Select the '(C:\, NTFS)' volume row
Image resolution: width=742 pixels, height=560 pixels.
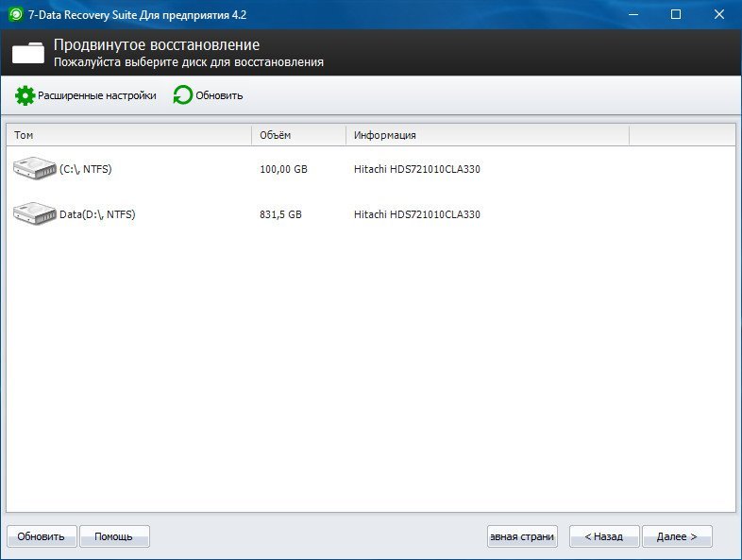[x=370, y=169]
